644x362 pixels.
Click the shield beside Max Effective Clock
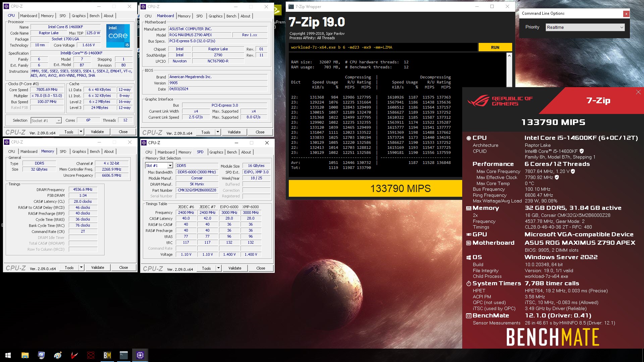pos(557,177)
